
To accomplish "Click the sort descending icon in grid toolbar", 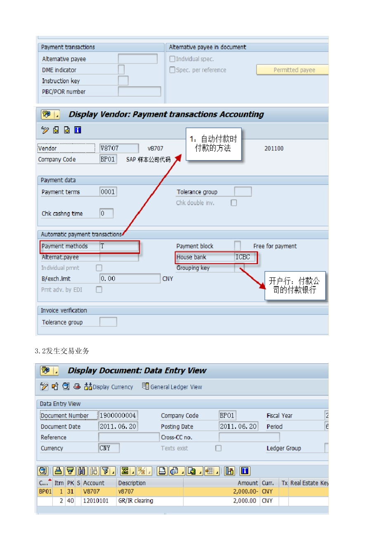I will click(70, 471).
